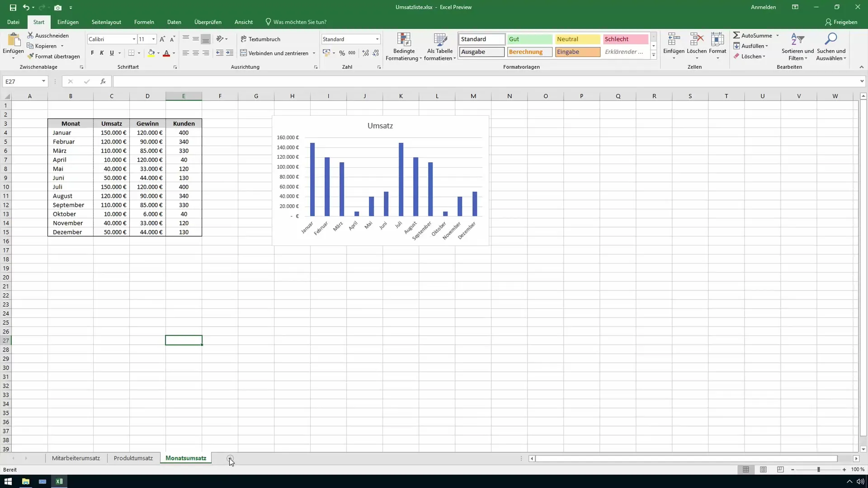The height and width of the screenshot is (488, 868).
Task: Open the Löschen clear dropdown in Bearbeiten
Action: point(750,56)
